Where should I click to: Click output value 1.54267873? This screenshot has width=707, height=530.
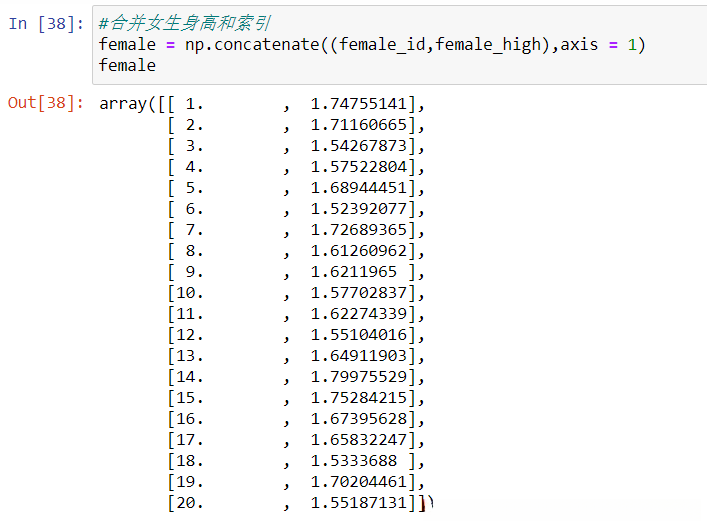(x=358, y=146)
